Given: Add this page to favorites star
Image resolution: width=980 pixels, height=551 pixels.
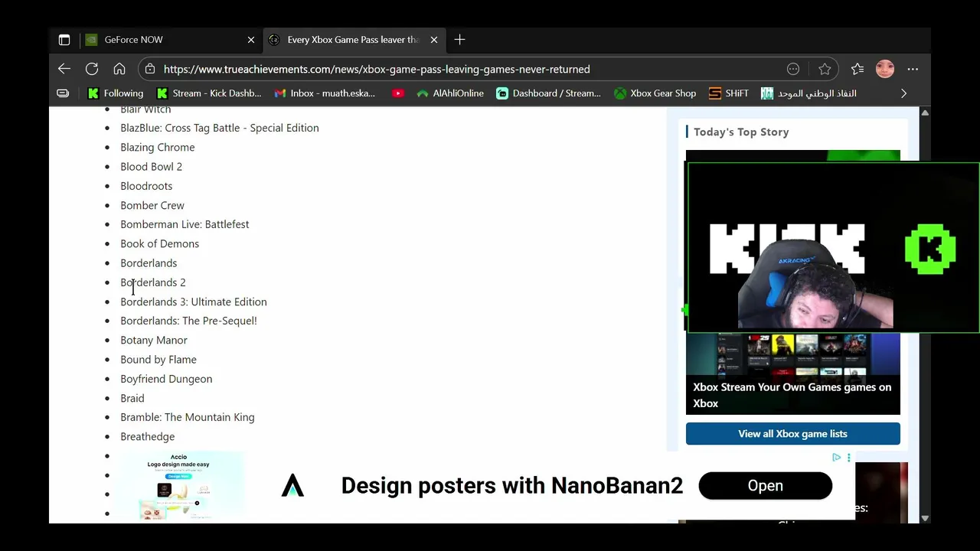Looking at the screenshot, I should (825, 69).
